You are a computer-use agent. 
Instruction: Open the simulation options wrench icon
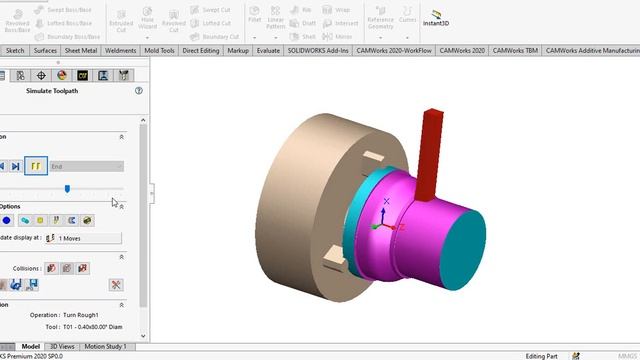(x=116, y=284)
